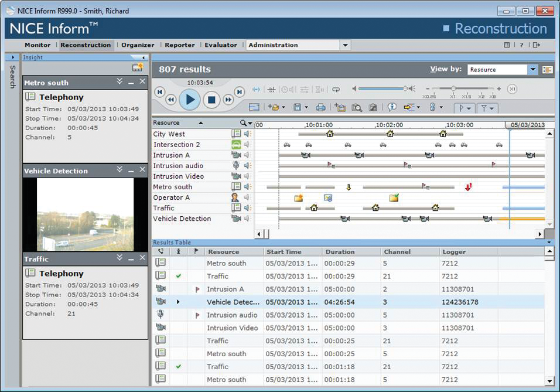Open the View by dropdown
Screen dimensions: 560x392
click(x=532, y=69)
